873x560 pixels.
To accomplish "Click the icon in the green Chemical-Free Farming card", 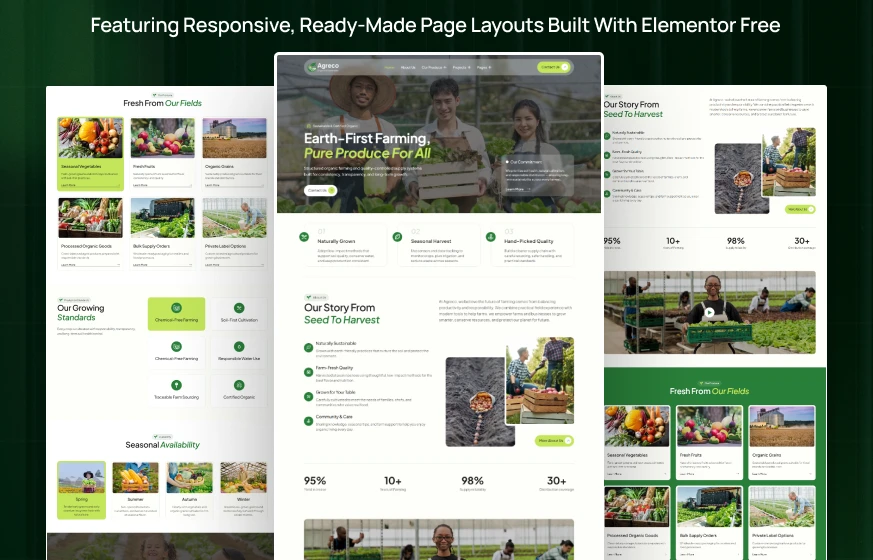I will (x=176, y=308).
